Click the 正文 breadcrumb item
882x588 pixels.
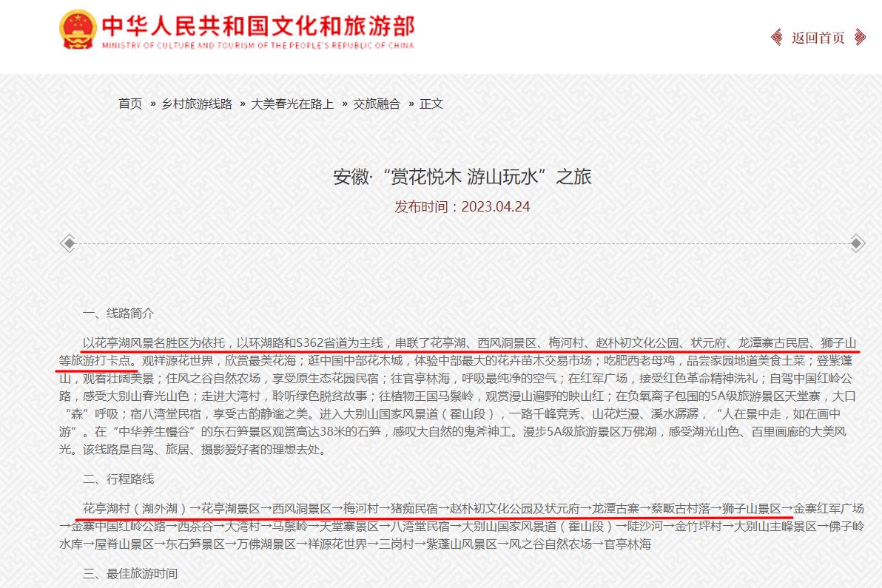pos(431,104)
